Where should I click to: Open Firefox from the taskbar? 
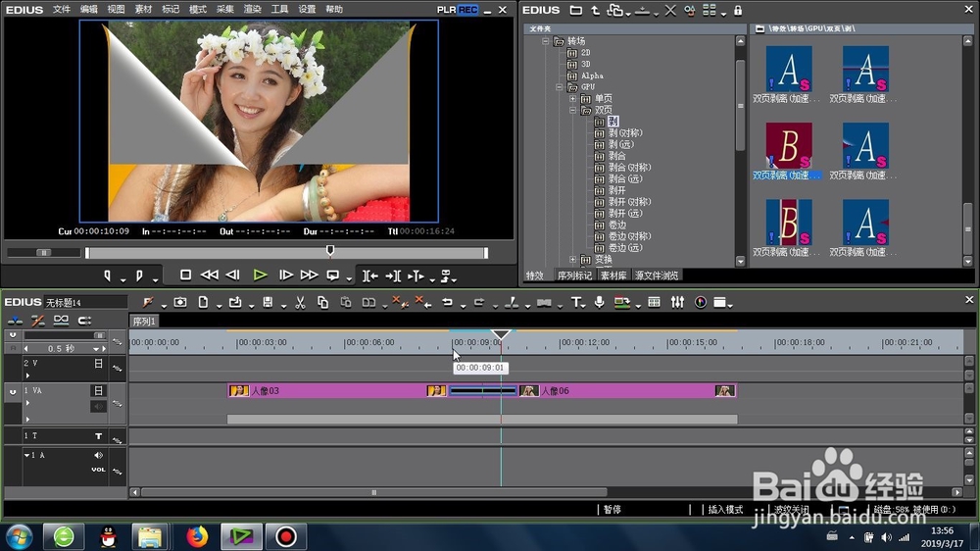point(196,536)
